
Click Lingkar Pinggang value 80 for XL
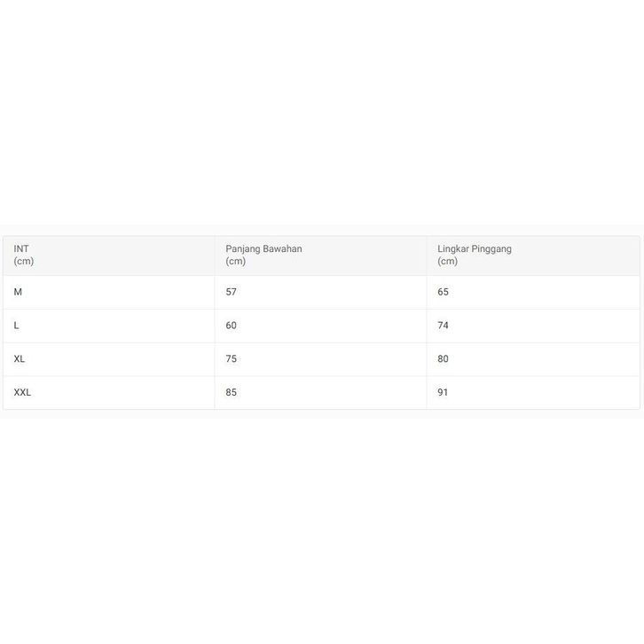point(444,359)
